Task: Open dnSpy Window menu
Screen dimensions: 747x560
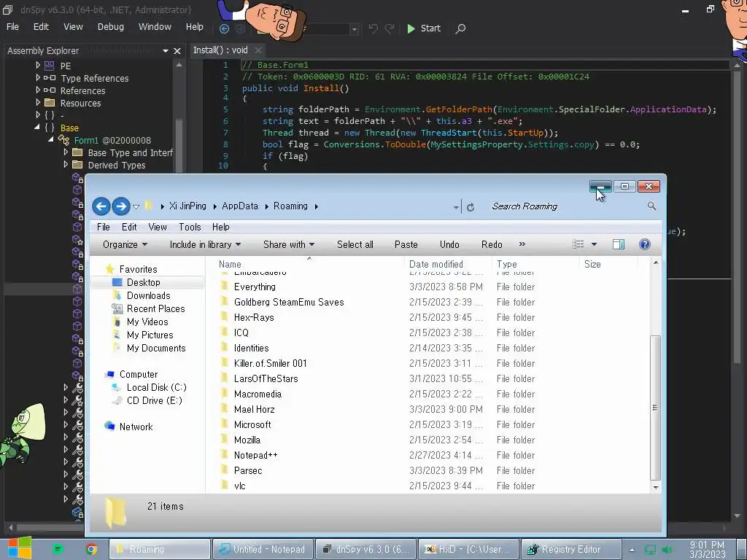Action: 155,27
